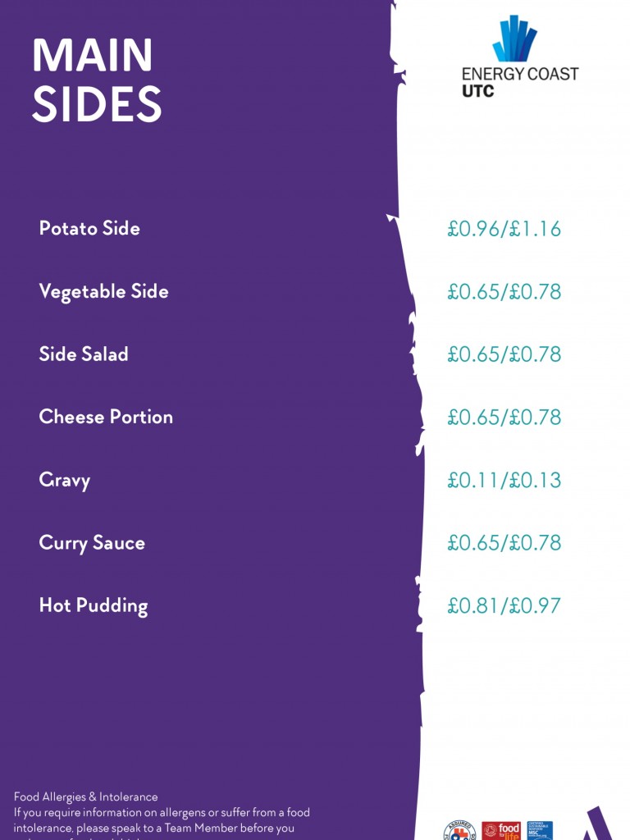Click the Food for Life badge
630x840 pixels.
501,831
